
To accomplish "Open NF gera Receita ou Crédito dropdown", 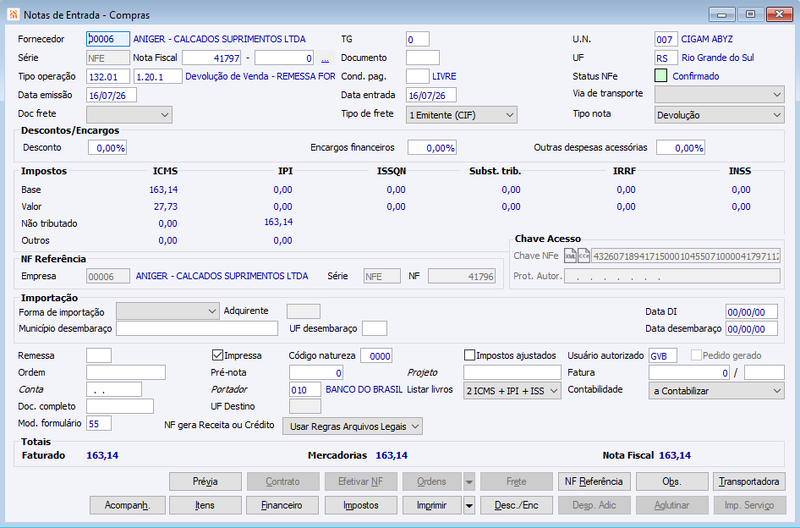I will 353,426.
